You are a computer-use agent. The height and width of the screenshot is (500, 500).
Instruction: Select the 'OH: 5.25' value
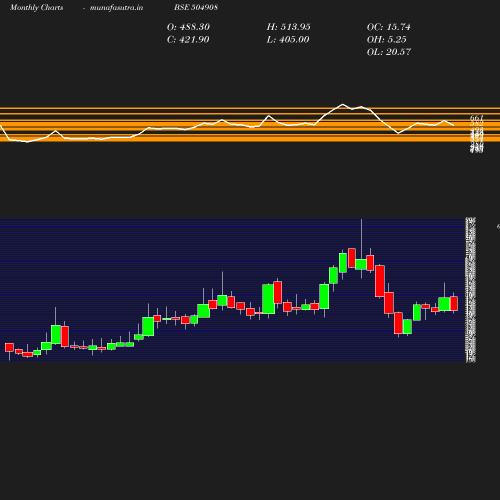[x=387, y=40]
